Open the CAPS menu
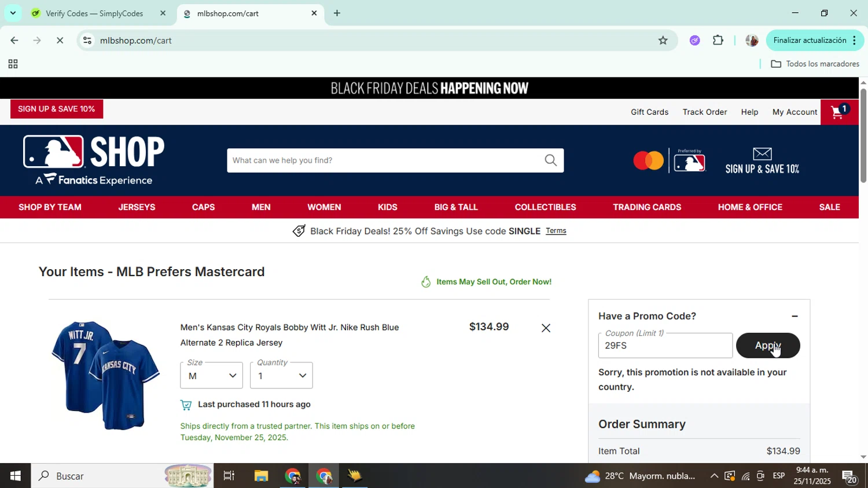 [x=203, y=207]
